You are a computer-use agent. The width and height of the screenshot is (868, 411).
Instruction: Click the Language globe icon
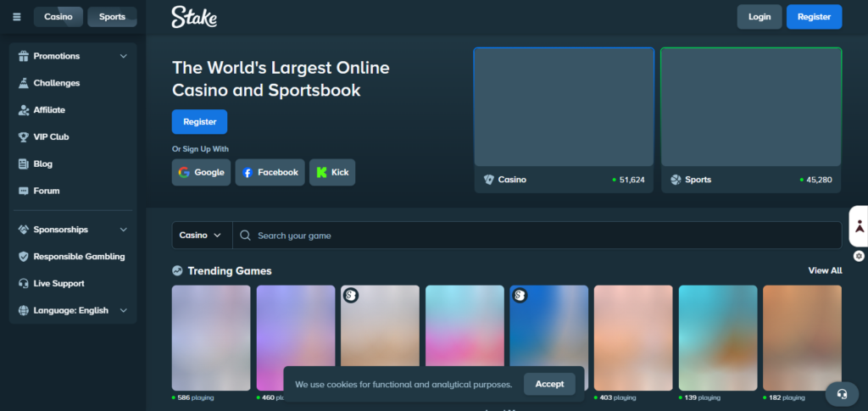(23, 310)
